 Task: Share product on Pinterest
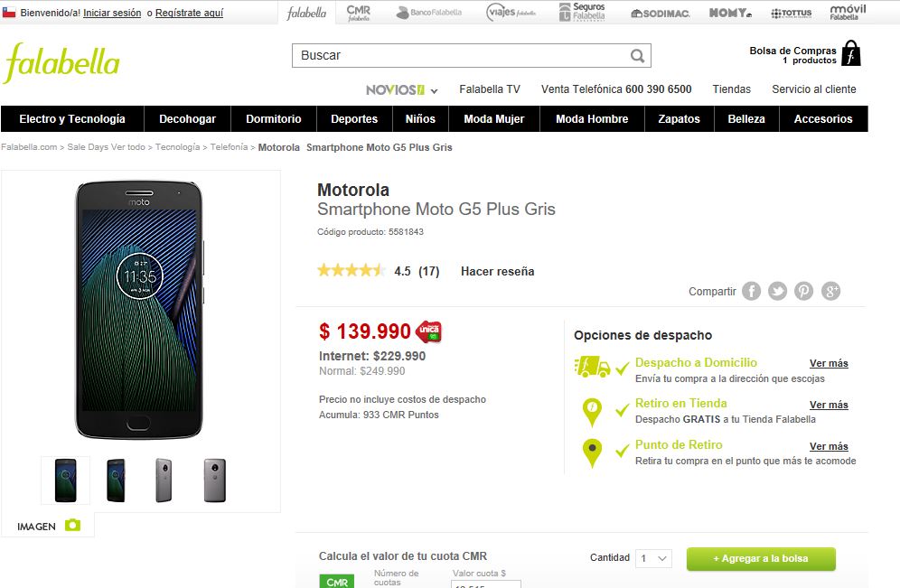[x=804, y=291]
